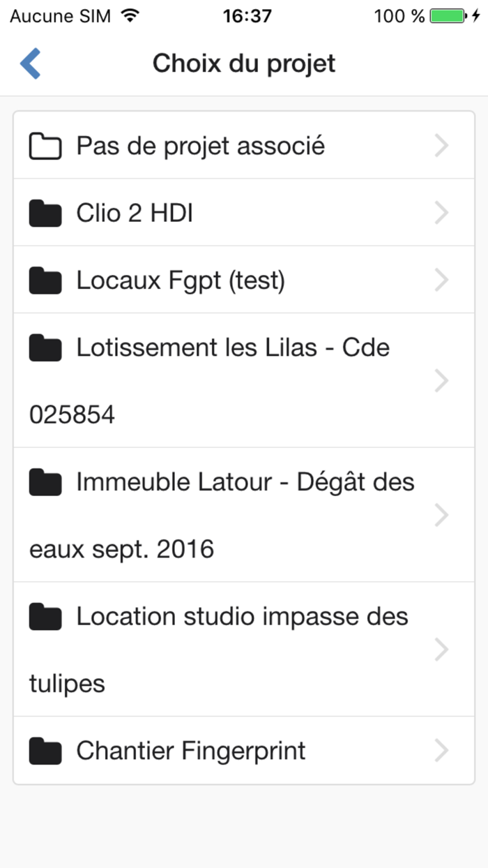Screen dimensions: 488x868
Task: Open chevron for Lotissement les Lilas row
Action: coord(441,381)
